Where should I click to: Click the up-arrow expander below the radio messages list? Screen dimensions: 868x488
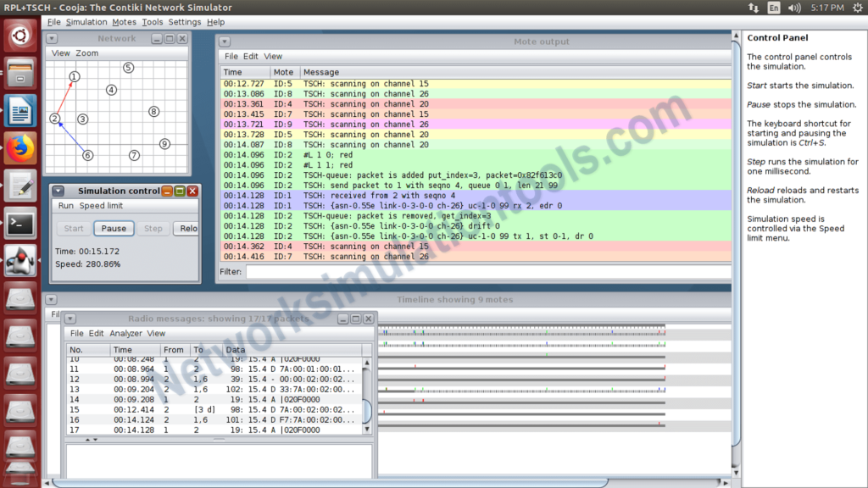[x=88, y=439]
